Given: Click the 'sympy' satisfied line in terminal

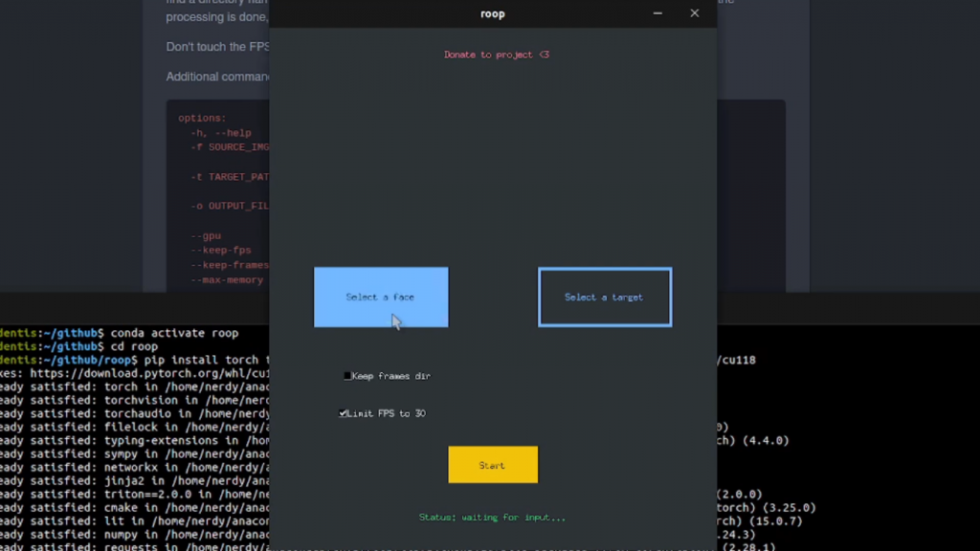Looking at the screenshot, I should click(134, 453).
